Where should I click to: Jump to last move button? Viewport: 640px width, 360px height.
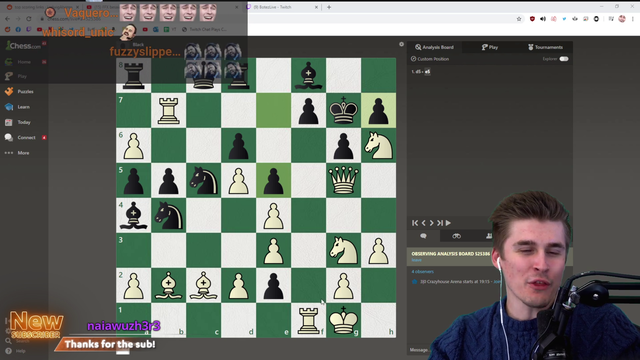click(x=440, y=223)
